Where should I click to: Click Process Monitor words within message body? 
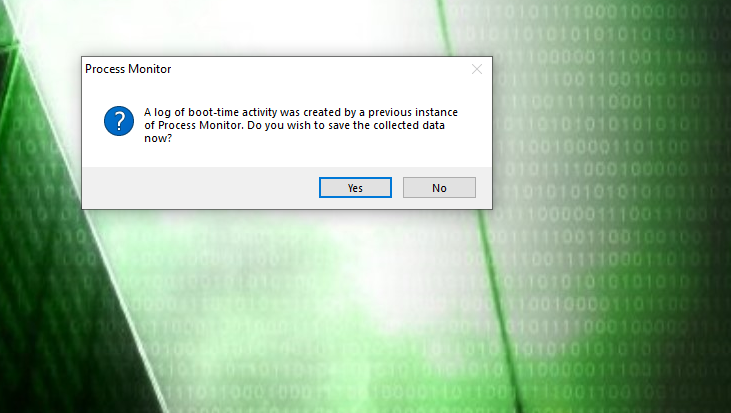tap(200, 125)
